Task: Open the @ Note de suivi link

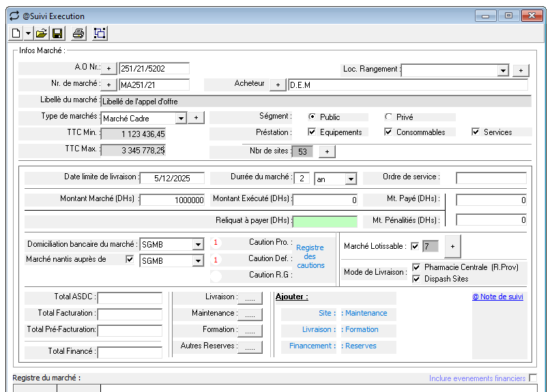Action: [x=497, y=297]
